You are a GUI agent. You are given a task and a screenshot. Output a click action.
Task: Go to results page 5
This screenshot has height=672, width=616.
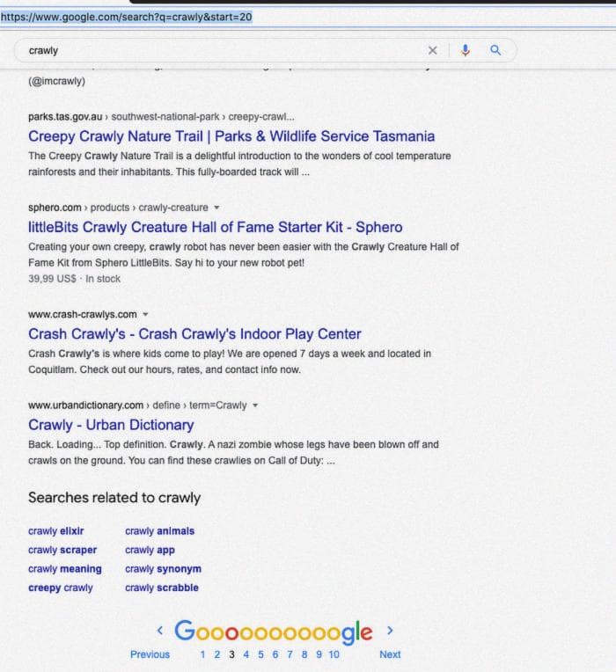(x=260, y=654)
